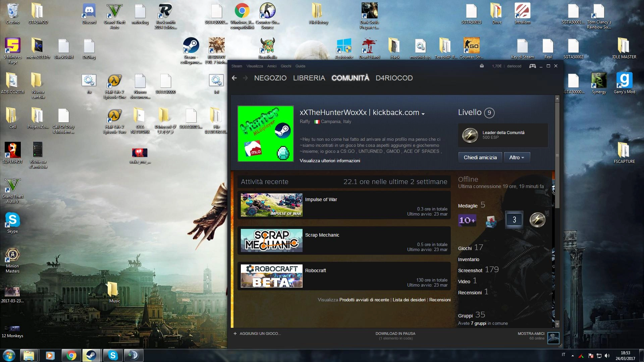Open the MOSTRA AMICI friends list
Viewport: 644px width, 362px height.
point(531,334)
